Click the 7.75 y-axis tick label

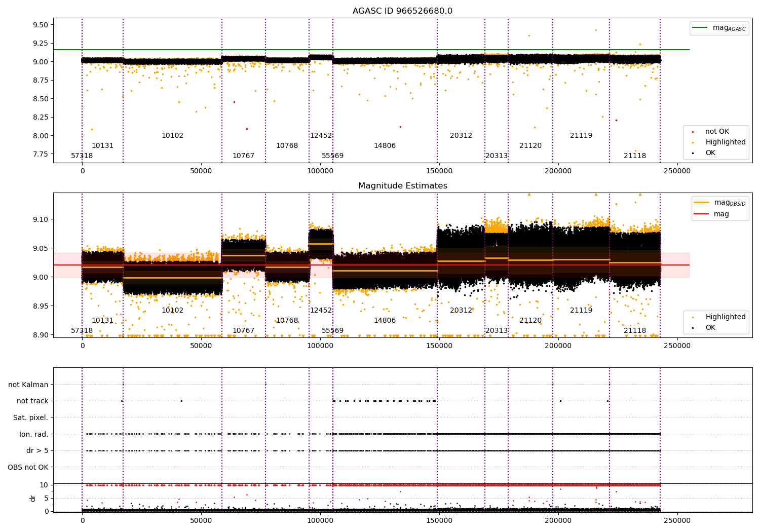coord(41,154)
